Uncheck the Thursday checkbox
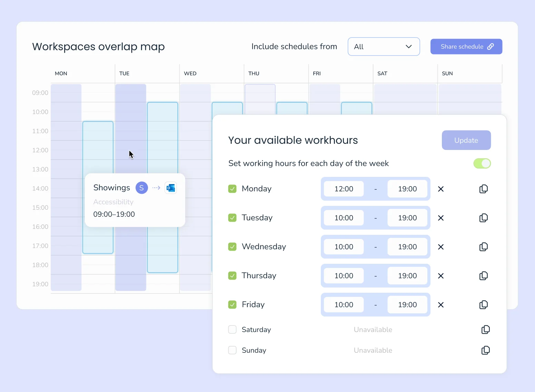The height and width of the screenshot is (392, 535). click(232, 276)
